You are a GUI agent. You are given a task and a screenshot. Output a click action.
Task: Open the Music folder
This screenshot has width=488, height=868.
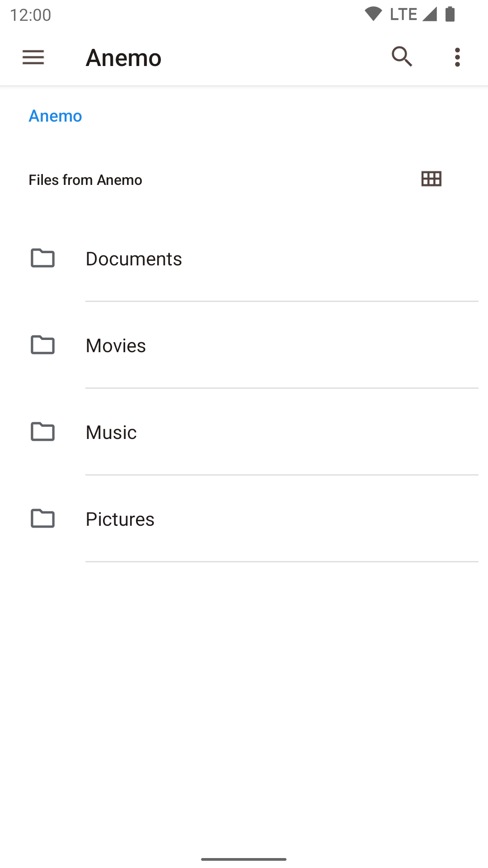click(x=244, y=432)
